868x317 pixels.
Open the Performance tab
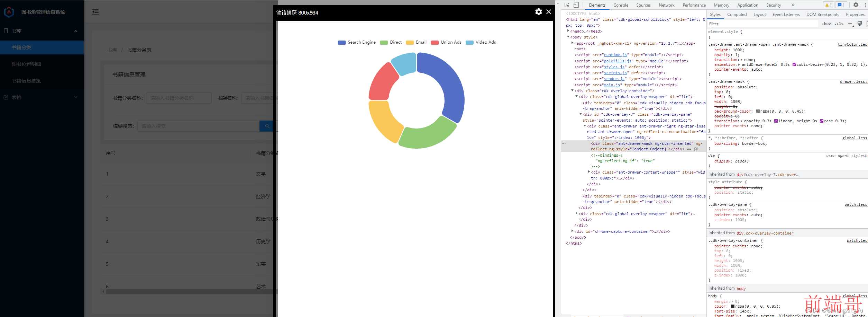click(694, 5)
